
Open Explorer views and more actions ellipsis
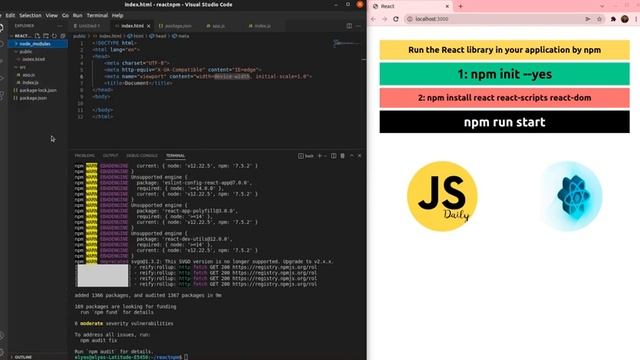click(60, 26)
